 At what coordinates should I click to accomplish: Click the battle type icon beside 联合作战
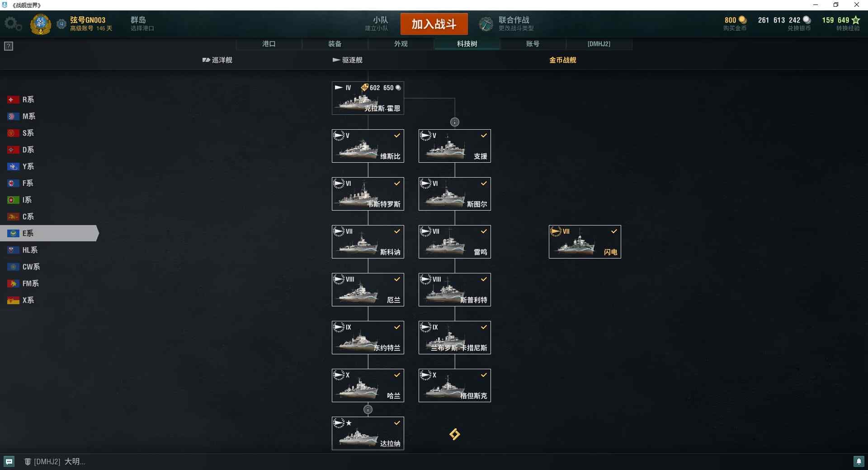[486, 24]
